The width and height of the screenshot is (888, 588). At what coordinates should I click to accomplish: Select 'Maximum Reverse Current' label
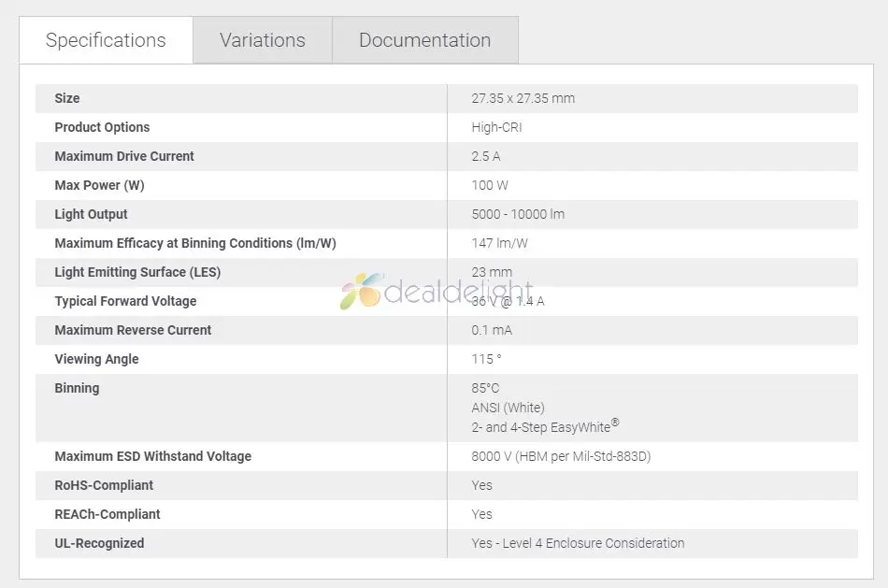(x=133, y=330)
